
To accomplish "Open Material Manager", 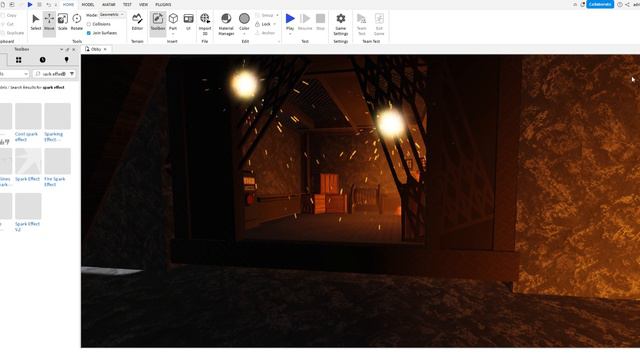I will pyautogui.click(x=226, y=24).
